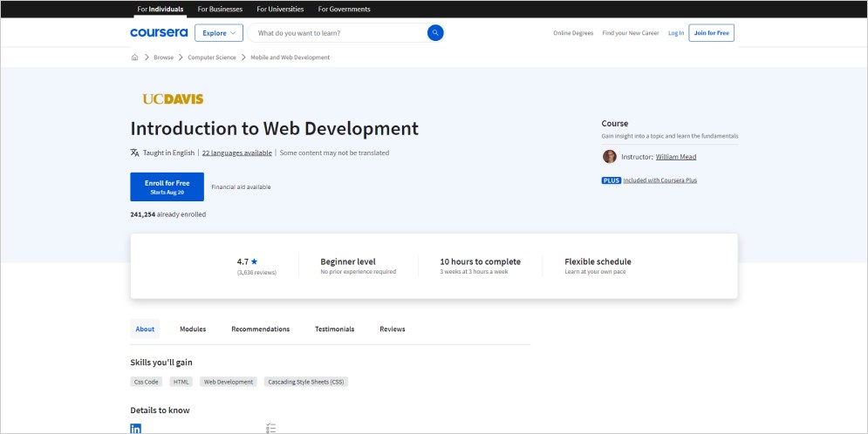This screenshot has height=434, width=868.
Task: Go to Browse breadcrumb
Action: [163, 58]
